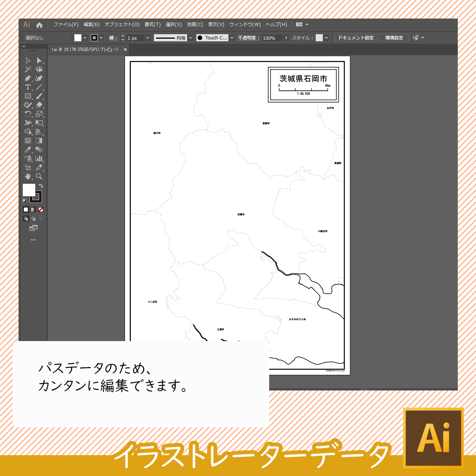Select the Rectangle tool
476x476 pixels.
[x=28, y=96]
